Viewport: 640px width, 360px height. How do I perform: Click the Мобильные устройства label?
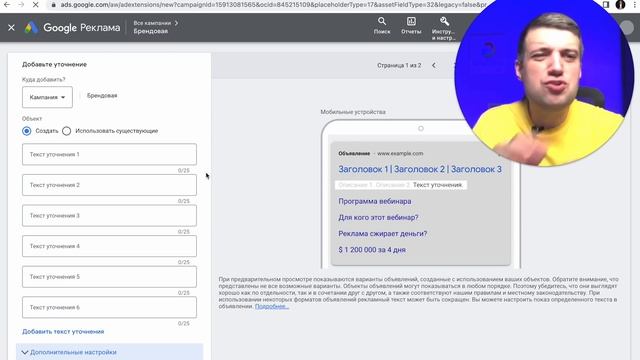click(353, 112)
